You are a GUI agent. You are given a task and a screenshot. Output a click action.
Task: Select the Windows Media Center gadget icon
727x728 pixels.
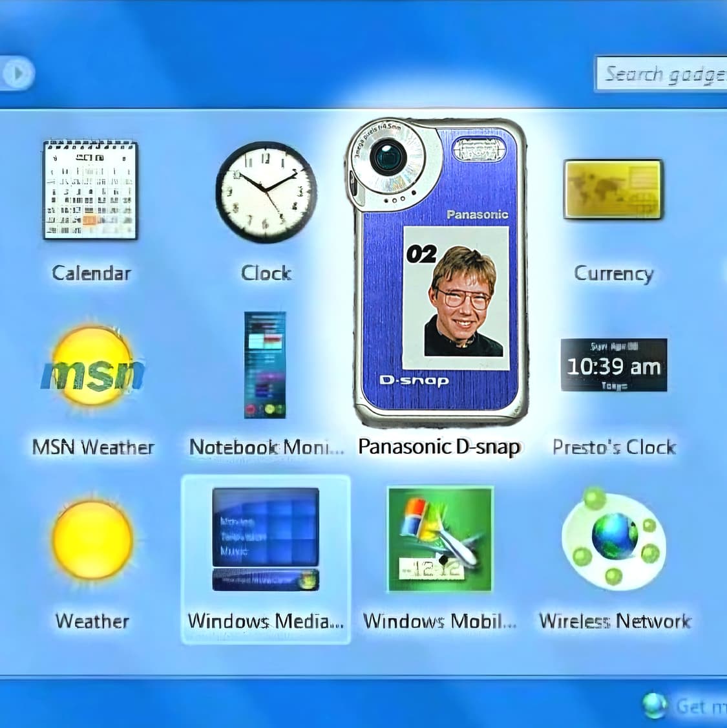coord(266,539)
